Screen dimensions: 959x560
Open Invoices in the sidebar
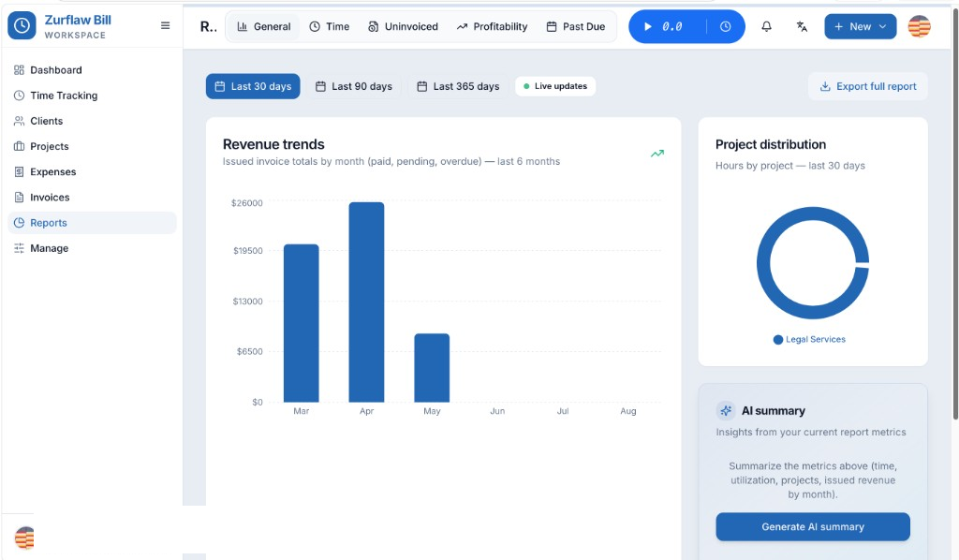pyautogui.click(x=92, y=198)
